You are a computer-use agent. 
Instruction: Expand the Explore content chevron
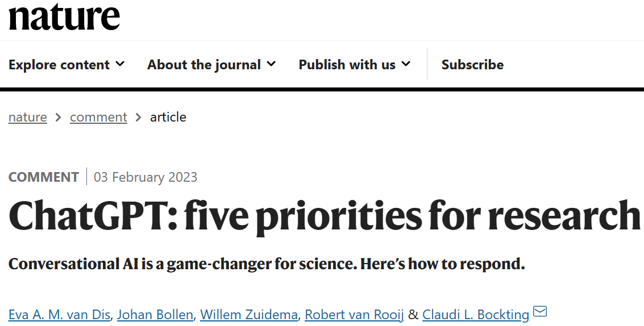tap(120, 64)
